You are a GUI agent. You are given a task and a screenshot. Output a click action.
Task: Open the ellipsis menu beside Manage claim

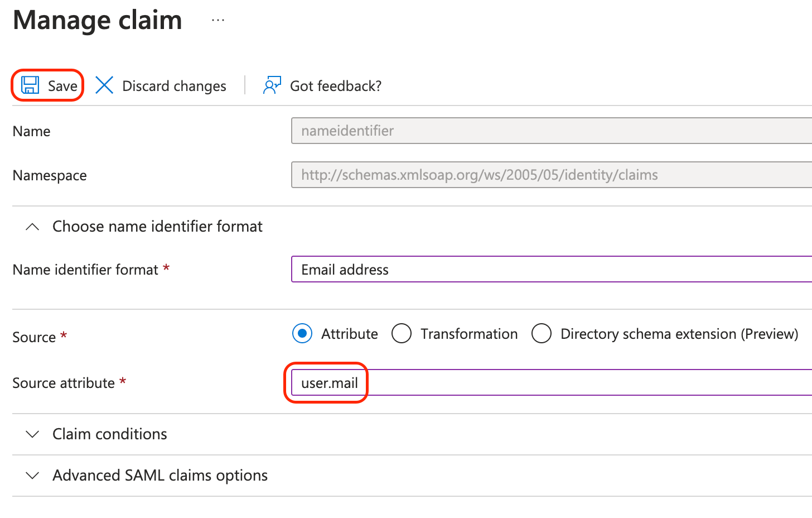pyautogui.click(x=218, y=21)
